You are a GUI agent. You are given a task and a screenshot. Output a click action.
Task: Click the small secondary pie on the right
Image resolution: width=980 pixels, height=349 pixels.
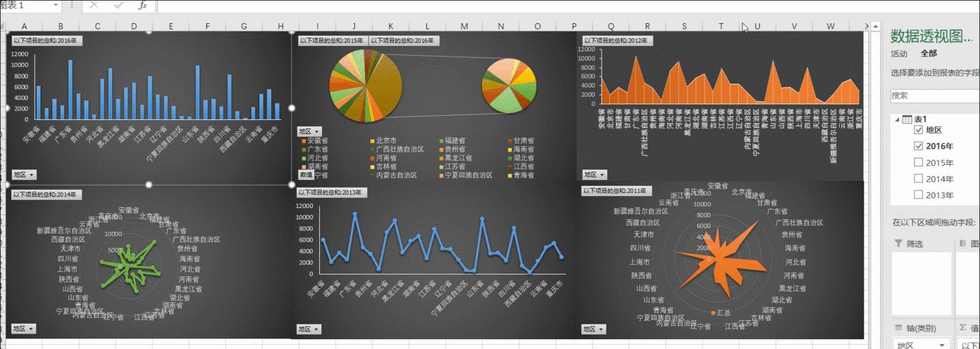click(x=510, y=87)
